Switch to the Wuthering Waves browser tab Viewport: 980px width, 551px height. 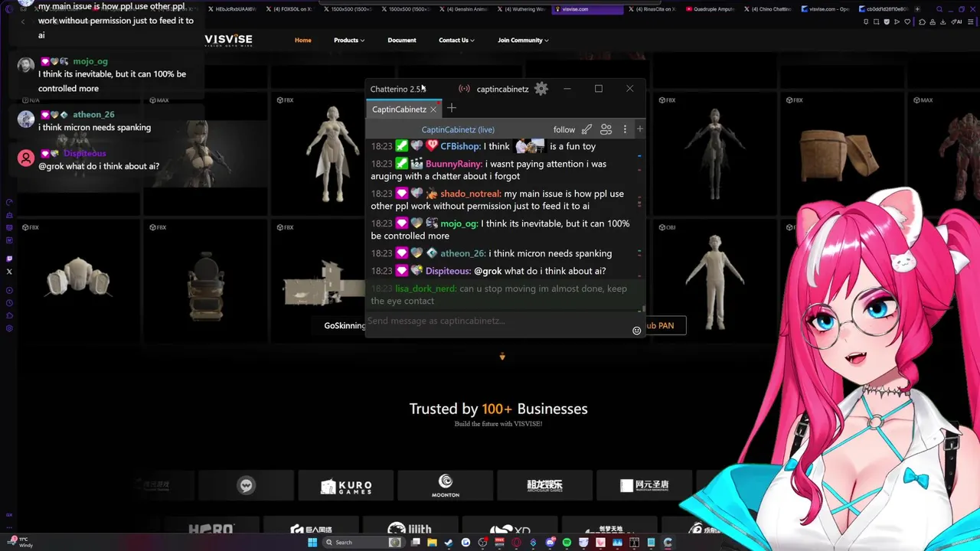521,9
